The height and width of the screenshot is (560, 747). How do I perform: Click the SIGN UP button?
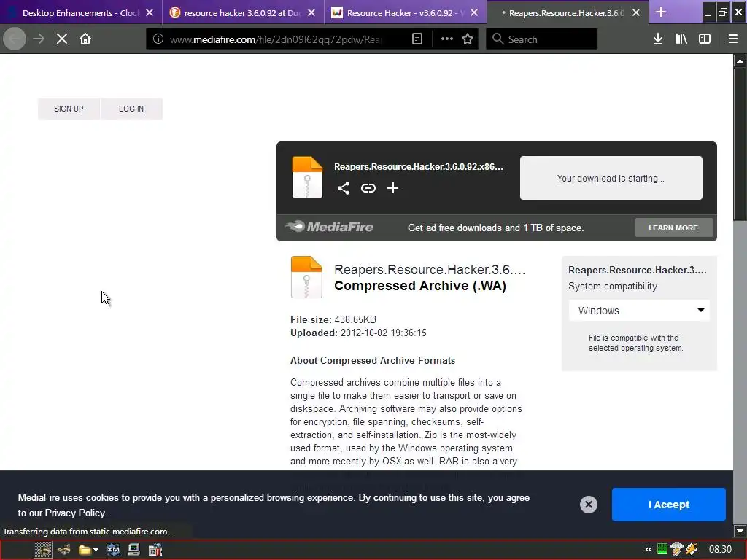pyautogui.click(x=69, y=109)
